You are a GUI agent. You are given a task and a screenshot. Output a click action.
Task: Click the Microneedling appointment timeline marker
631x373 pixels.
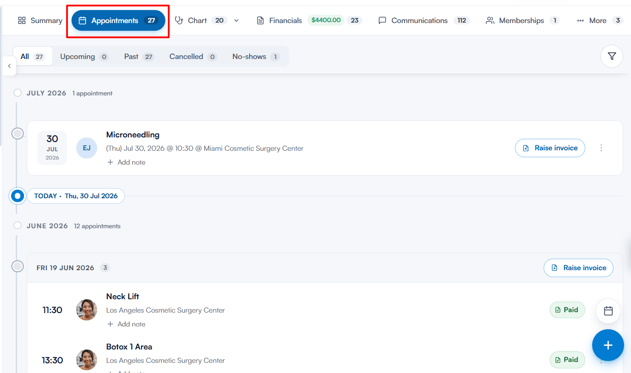17,134
